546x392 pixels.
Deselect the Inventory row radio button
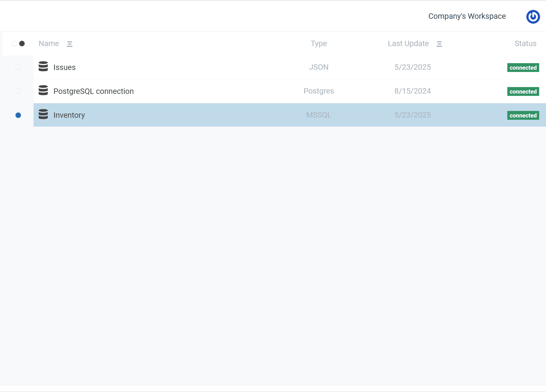pos(18,115)
